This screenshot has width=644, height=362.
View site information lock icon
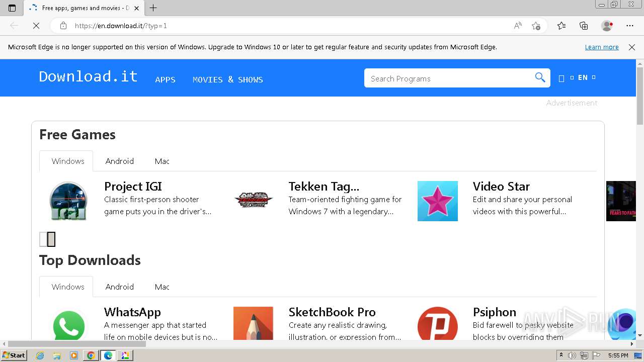(x=63, y=26)
